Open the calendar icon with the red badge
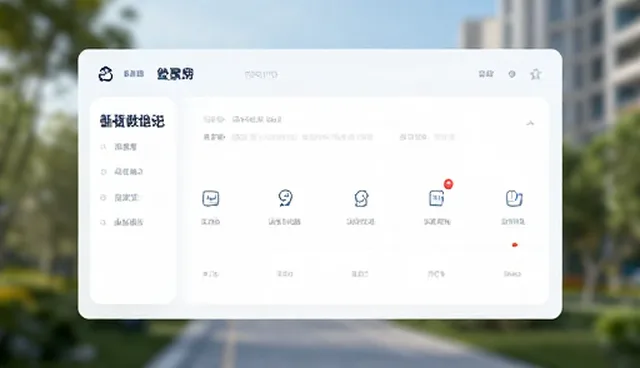 [437, 198]
